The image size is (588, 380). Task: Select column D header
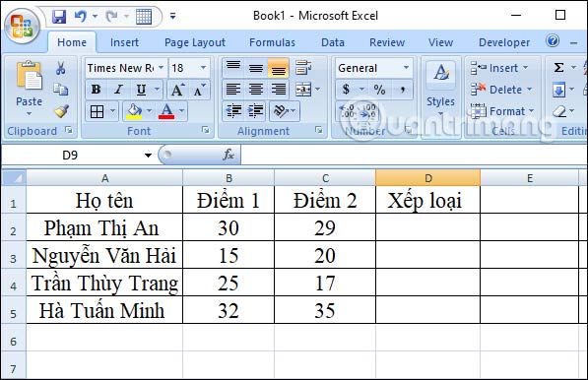click(427, 178)
